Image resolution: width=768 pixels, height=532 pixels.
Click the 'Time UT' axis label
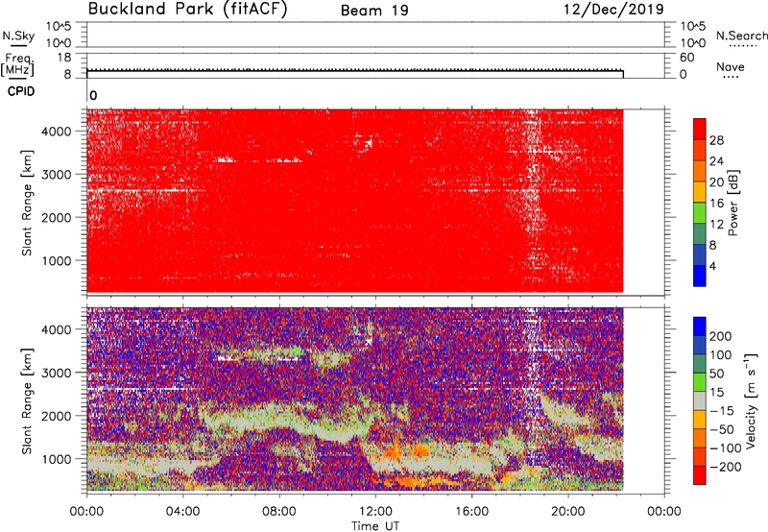[x=375, y=526]
